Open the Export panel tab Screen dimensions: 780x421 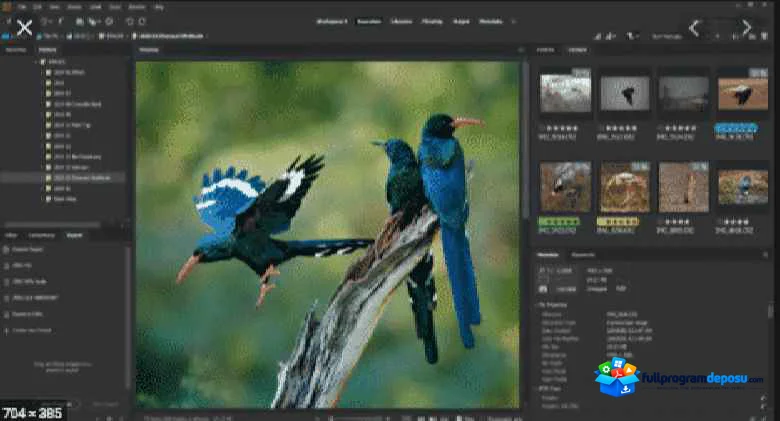pyautogui.click(x=74, y=235)
